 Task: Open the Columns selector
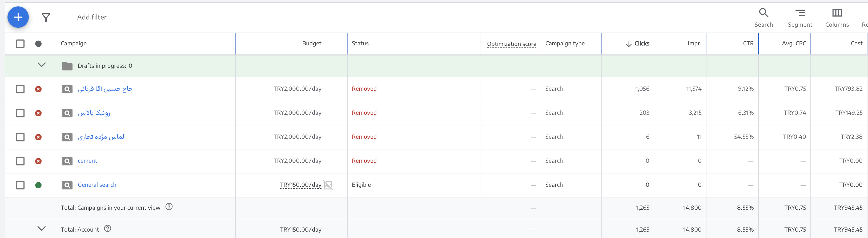click(837, 18)
